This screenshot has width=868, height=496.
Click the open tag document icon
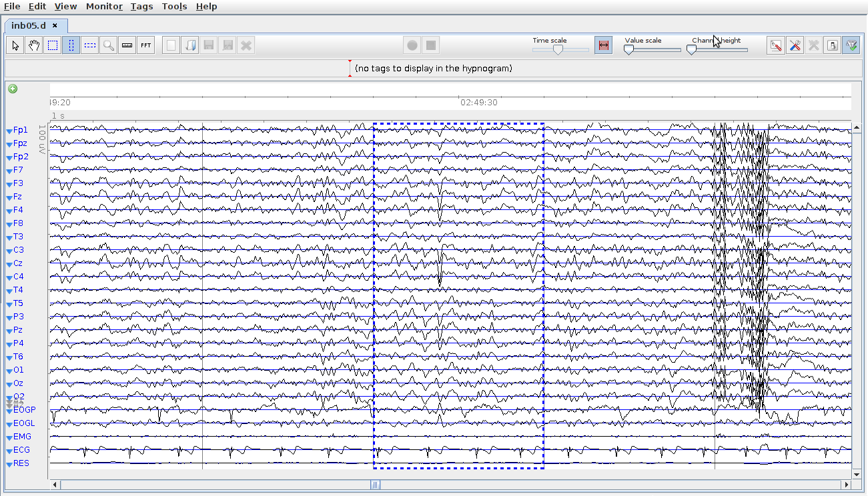pos(190,45)
